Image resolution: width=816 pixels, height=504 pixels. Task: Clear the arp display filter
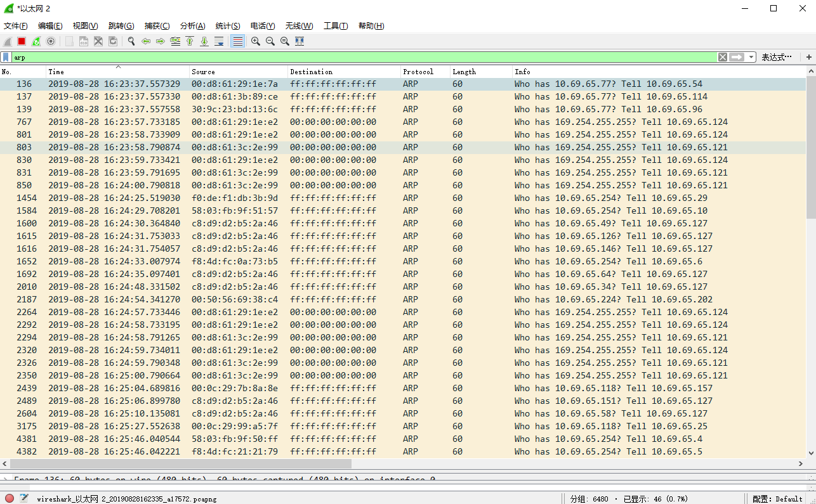(723, 57)
